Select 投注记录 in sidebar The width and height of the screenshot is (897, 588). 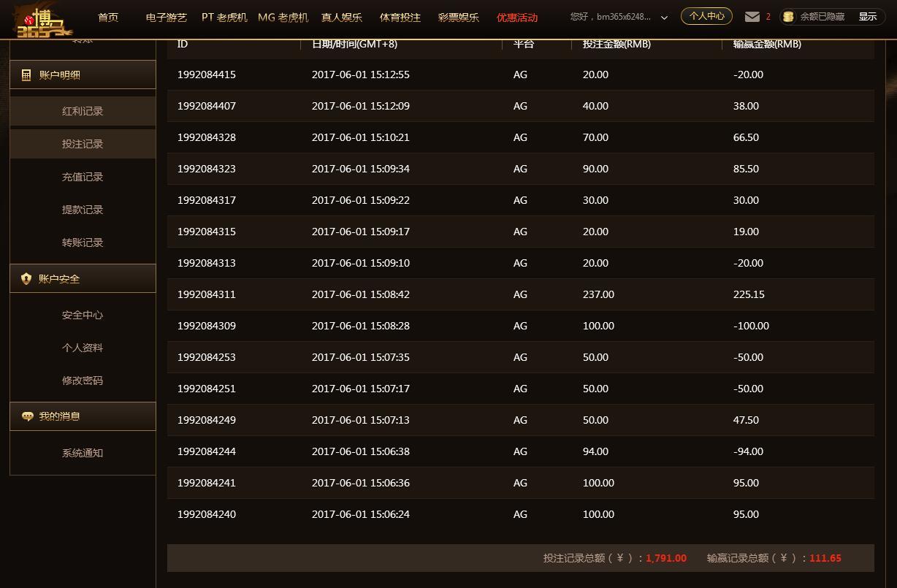pyautogui.click(x=83, y=144)
